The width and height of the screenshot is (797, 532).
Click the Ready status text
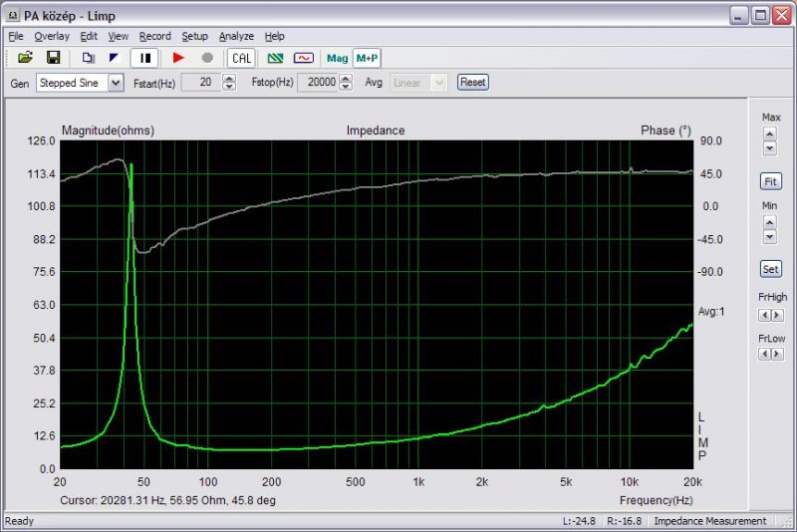click(19, 521)
